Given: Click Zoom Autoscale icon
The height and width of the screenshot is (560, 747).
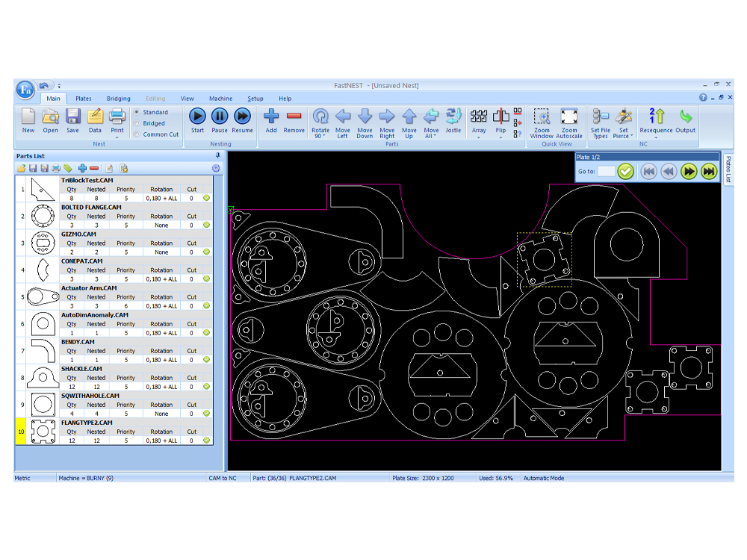Looking at the screenshot, I should pyautogui.click(x=569, y=116).
